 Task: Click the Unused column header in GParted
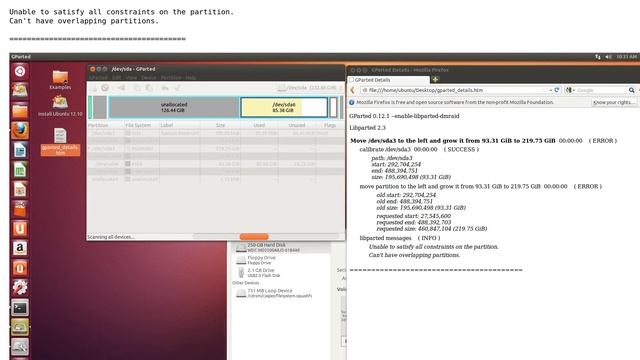coord(297,125)
